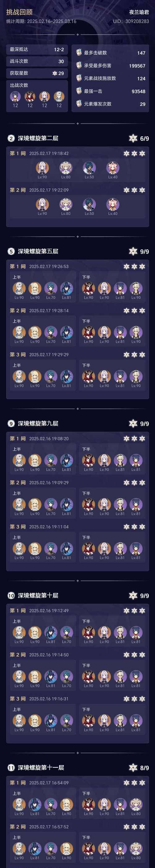This screenshot has width=155, height=868.
Task: Open first character avatar under 出战次数
Action: tap(15, 97)
